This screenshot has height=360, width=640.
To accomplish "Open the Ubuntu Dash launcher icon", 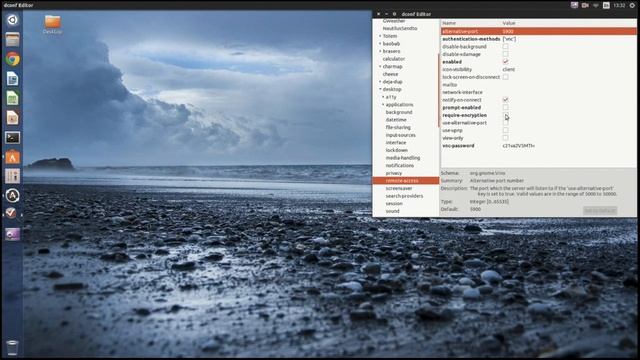I will click(12, 20).
